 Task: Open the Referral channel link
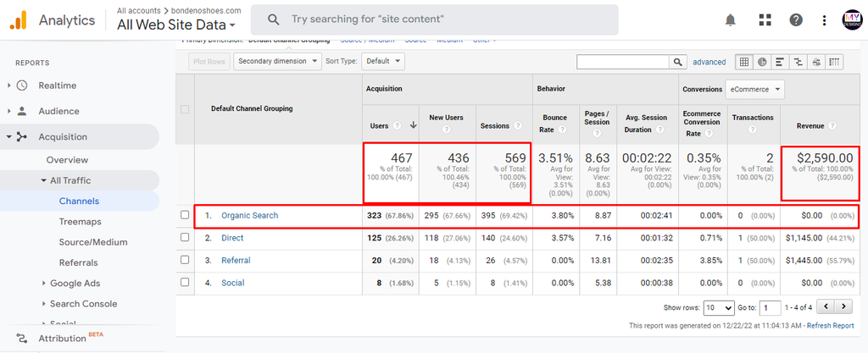click(236, 260)
